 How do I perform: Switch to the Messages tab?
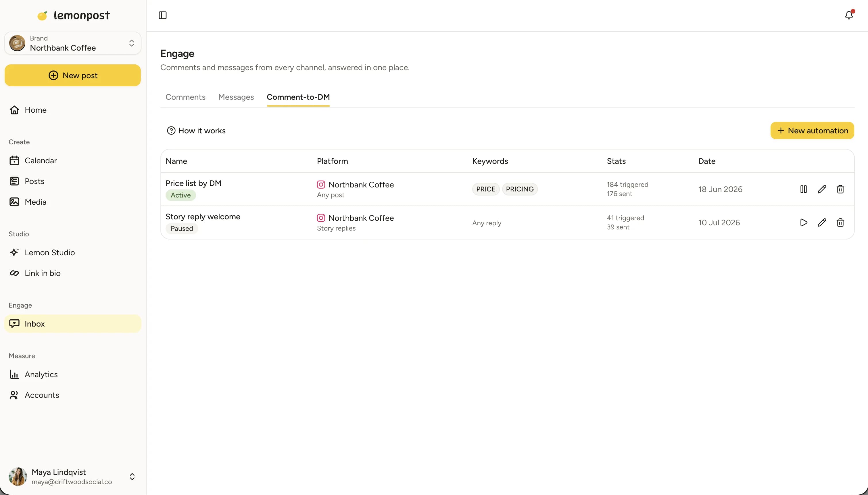(x=236, y=97)
